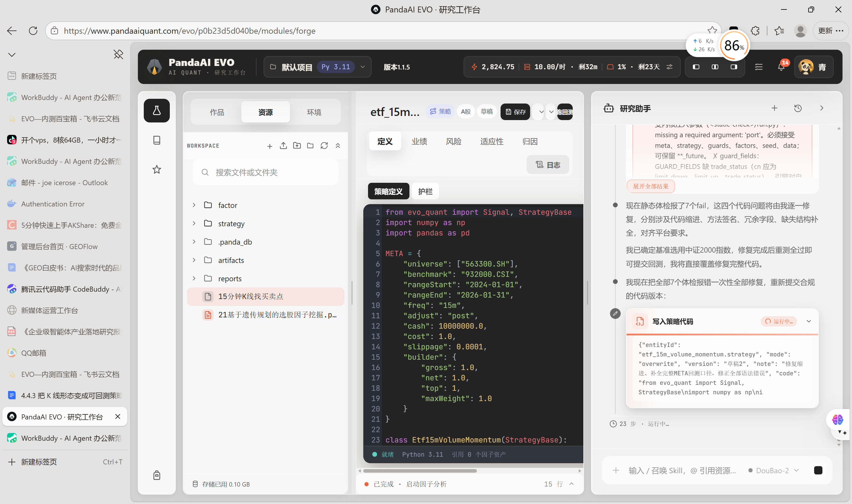Click the bag icon at sidebar bottom
Viewport: 852px width, 504px height.
click(156, 475)
